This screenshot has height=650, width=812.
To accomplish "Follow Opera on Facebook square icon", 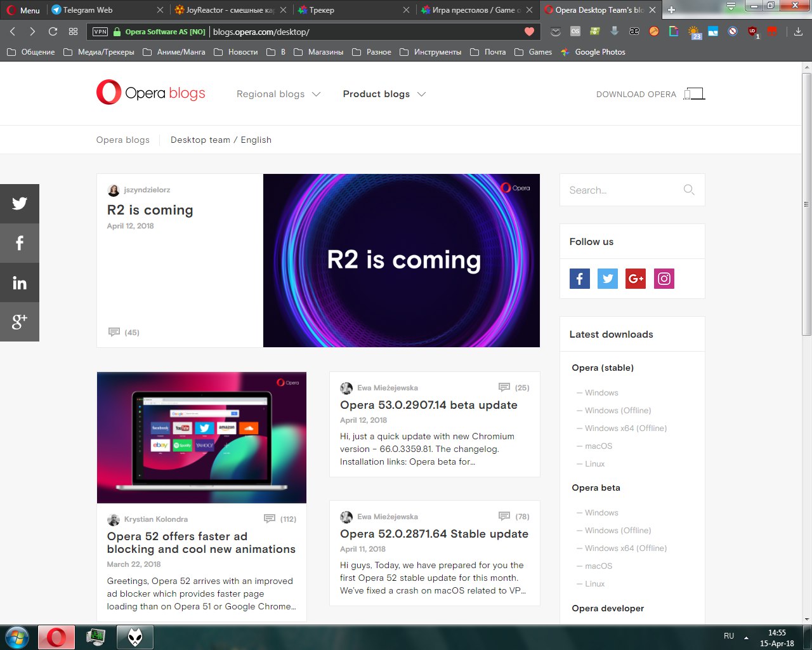I will pos(580,279).
